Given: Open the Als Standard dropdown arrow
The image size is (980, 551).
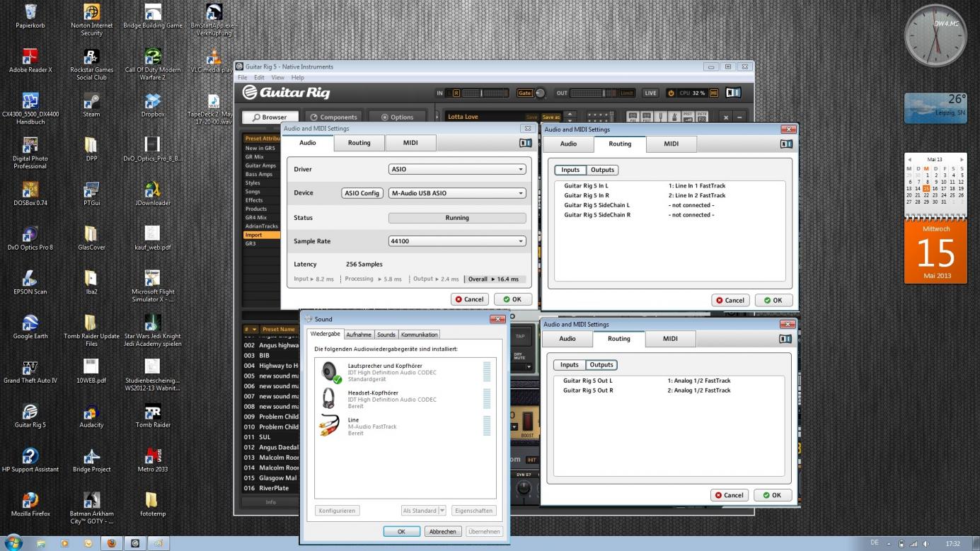Looking at the screenshot, I should pos(442,510).
